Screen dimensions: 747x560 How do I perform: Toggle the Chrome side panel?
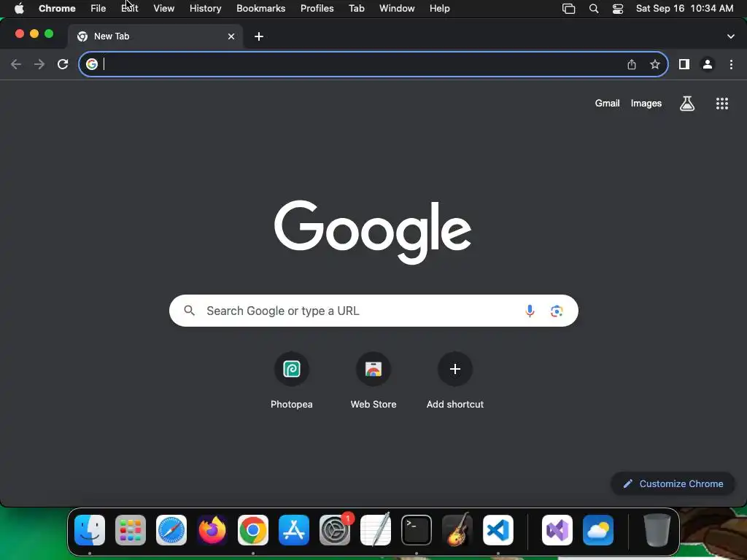pos(684,64)
